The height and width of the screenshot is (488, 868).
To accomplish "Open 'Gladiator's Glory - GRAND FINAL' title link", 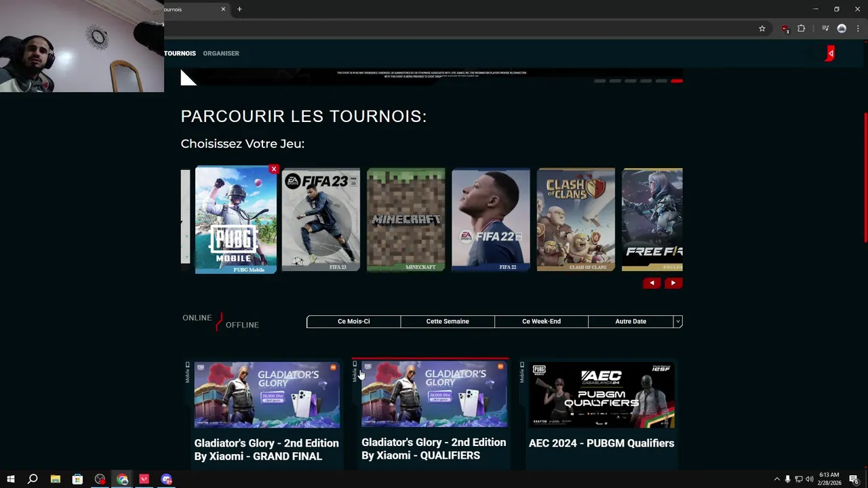I will 267,450.
